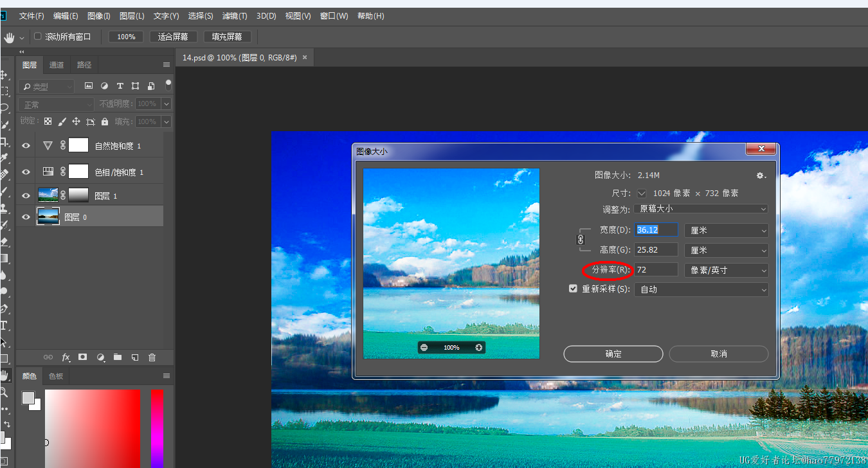Hide the 自然饱和度 1 layer
The width and height of the screenshot is (868, 468).
26,146
